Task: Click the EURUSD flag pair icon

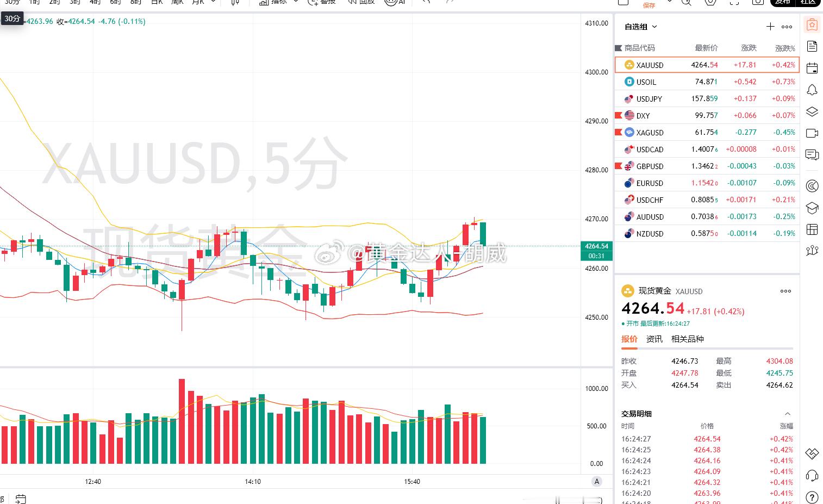Action: click(x=629, y=183)
